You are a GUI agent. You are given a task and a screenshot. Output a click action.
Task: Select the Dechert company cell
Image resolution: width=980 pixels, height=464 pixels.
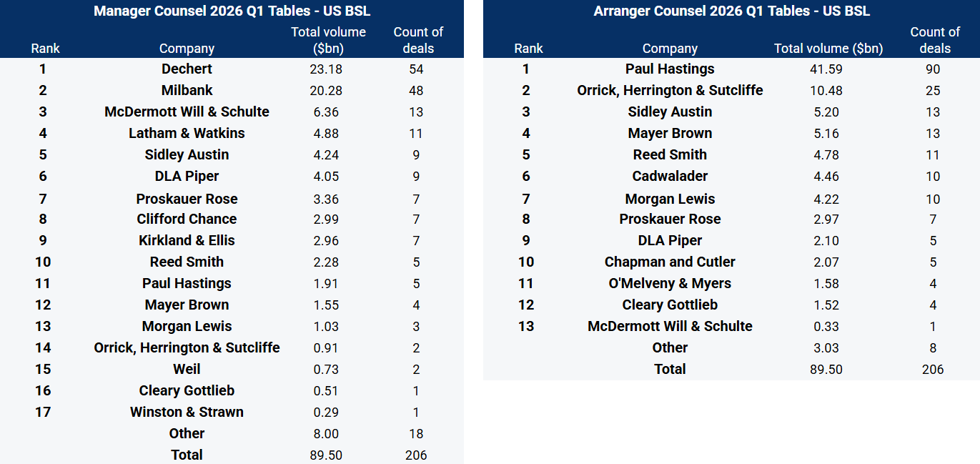[x=187, y=69]
